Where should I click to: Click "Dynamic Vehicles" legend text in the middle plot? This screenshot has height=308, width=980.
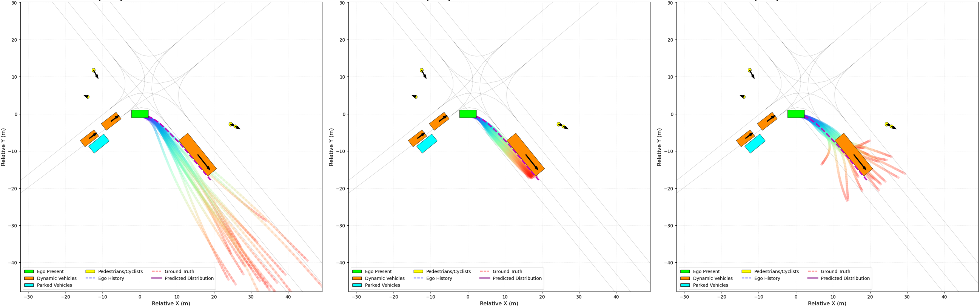pos(385,278)
